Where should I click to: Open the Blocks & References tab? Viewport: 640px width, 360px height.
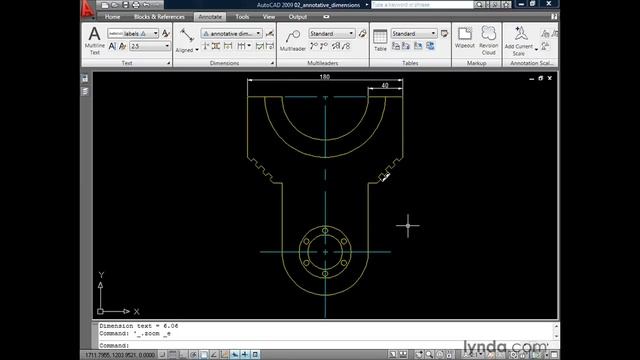(159, 17)
